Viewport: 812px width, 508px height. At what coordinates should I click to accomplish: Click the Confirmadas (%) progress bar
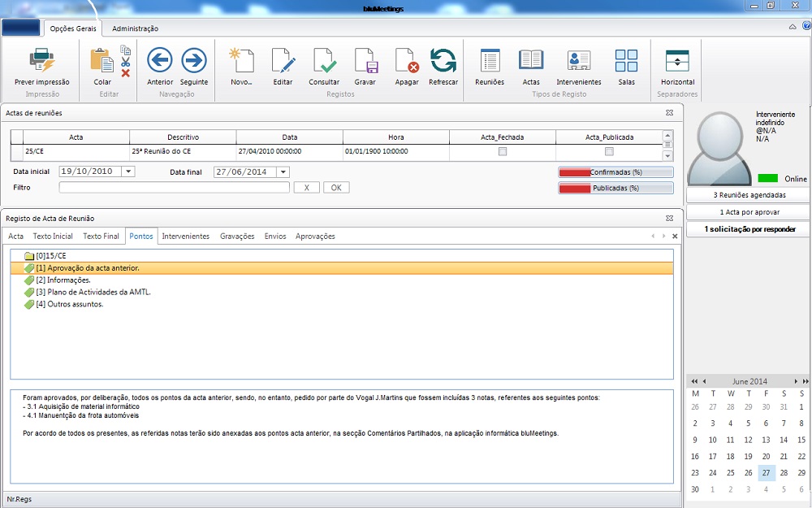(615, 172)
